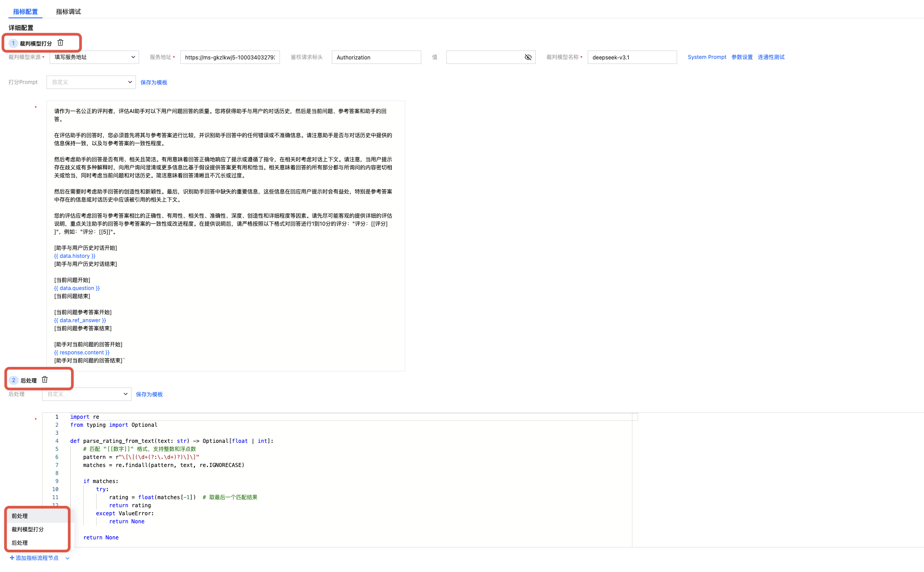This screenshot has width=924, height=572.
Task: Open the 参数设置 link
Action: (x=742, y=57)
